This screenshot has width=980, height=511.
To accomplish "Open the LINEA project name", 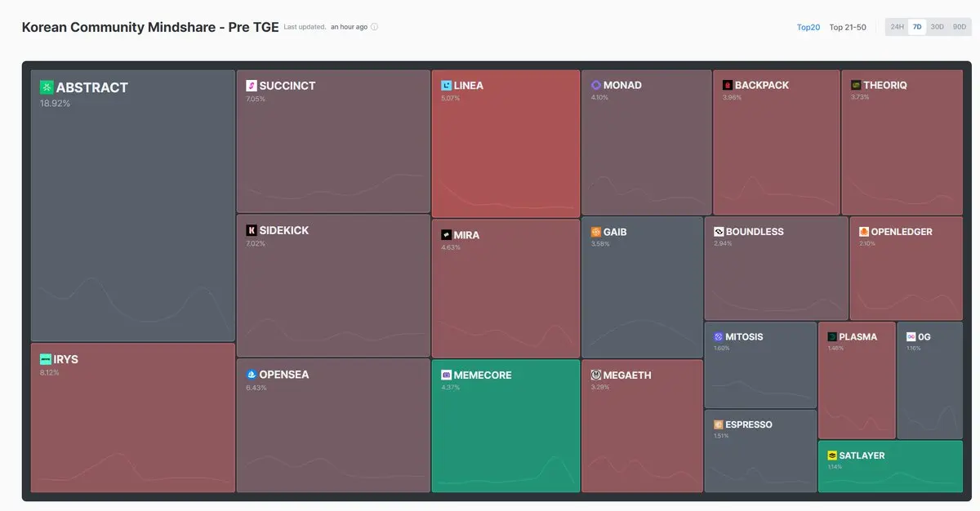I will (469, 85).
